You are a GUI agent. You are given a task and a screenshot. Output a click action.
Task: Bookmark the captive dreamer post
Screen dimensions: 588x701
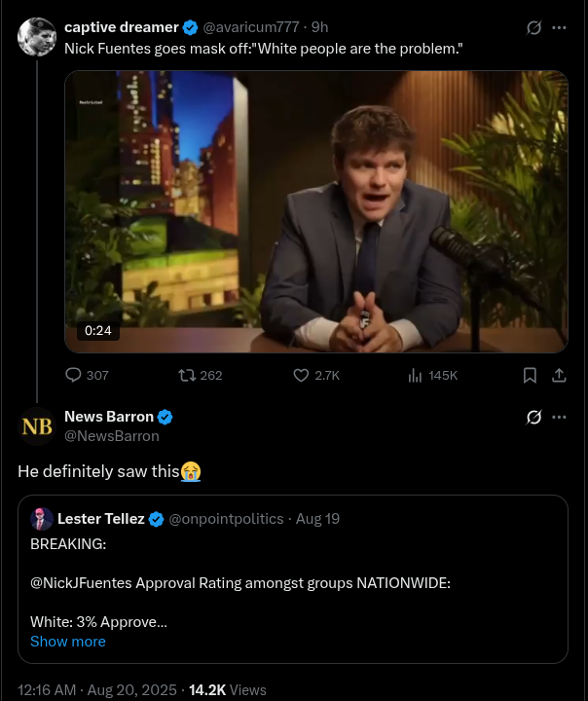pyautogui.click(x=530, y=375)
